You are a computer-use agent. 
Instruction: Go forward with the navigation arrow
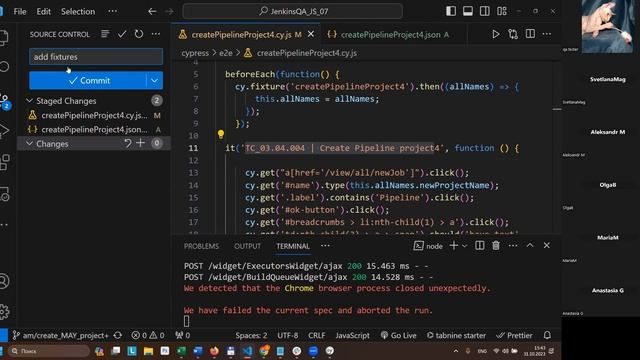169,11
